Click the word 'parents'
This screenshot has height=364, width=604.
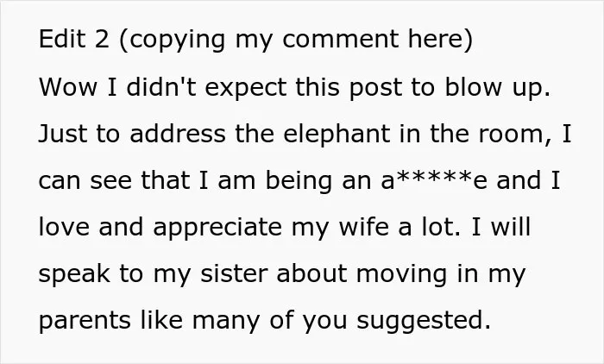click(85, 321)
